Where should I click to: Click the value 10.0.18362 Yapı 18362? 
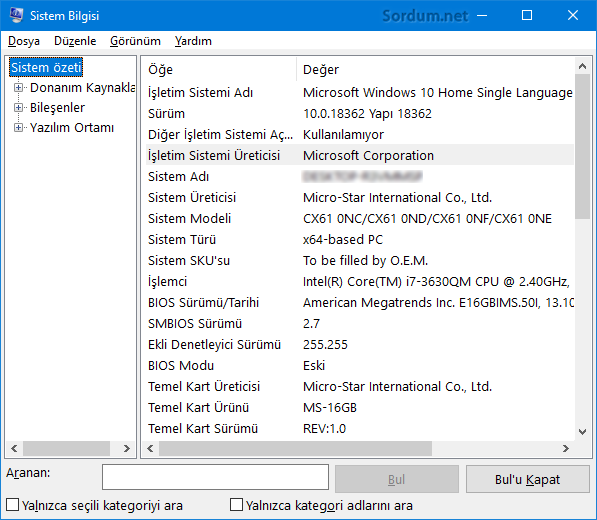(x=367, y=113)
